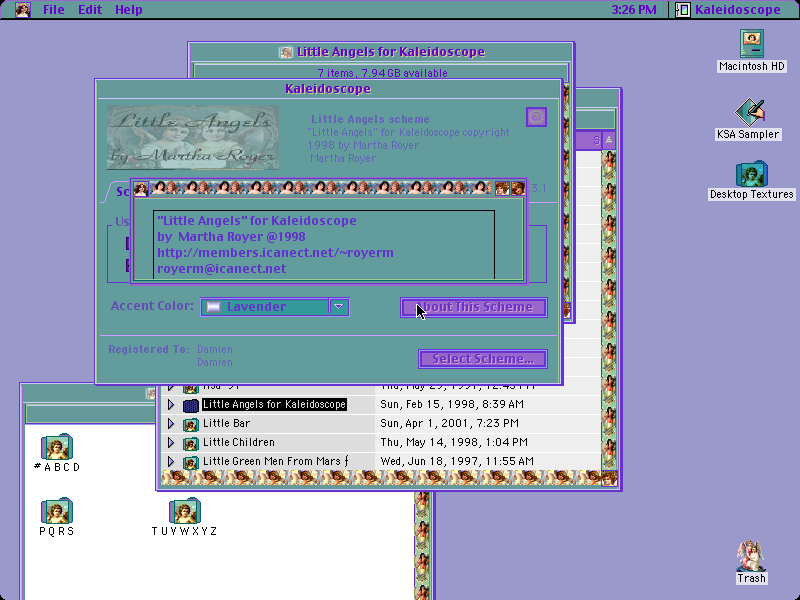The image size is (800, 600).
Task: Select the Little Bar folder icon
Action: click(190, 424)
